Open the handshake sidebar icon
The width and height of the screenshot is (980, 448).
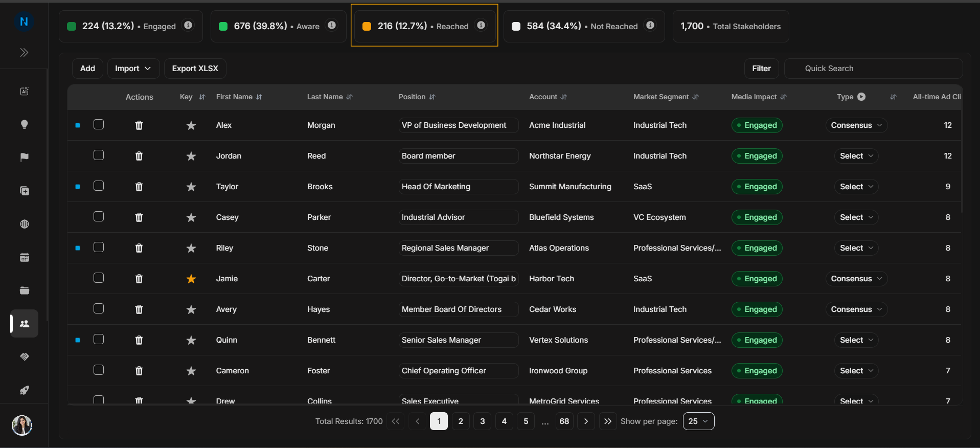(x=24, y=357)
